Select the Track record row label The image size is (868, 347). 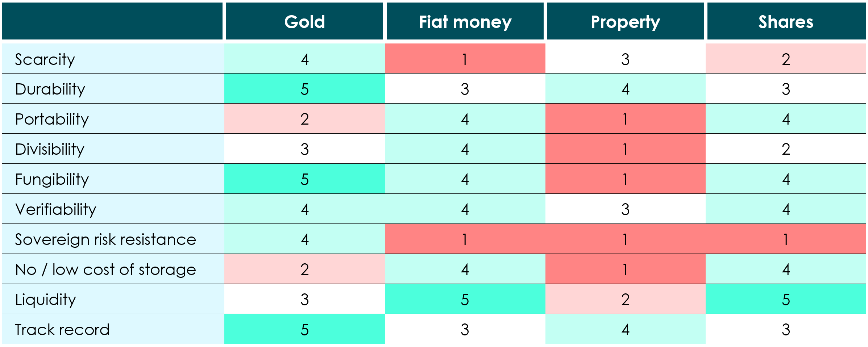[x=62, y=330]
